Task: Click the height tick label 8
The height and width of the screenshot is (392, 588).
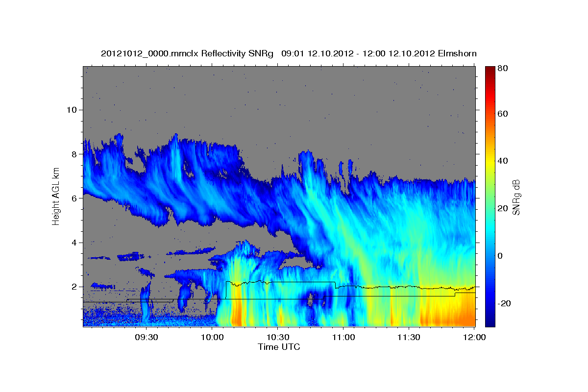Action: (74, 154)
